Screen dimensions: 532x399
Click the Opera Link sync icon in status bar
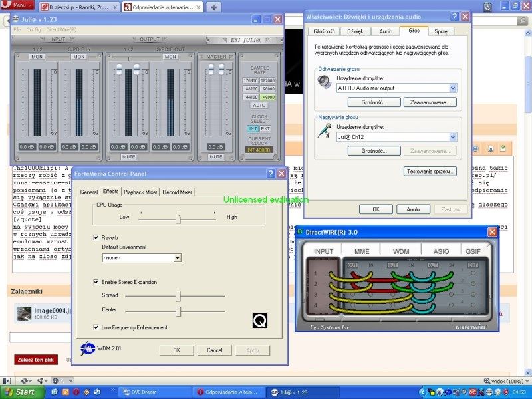(25, 380)
